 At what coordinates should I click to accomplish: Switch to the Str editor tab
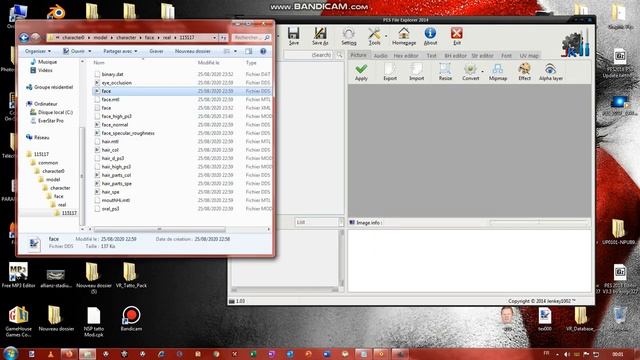coord(482,56)
